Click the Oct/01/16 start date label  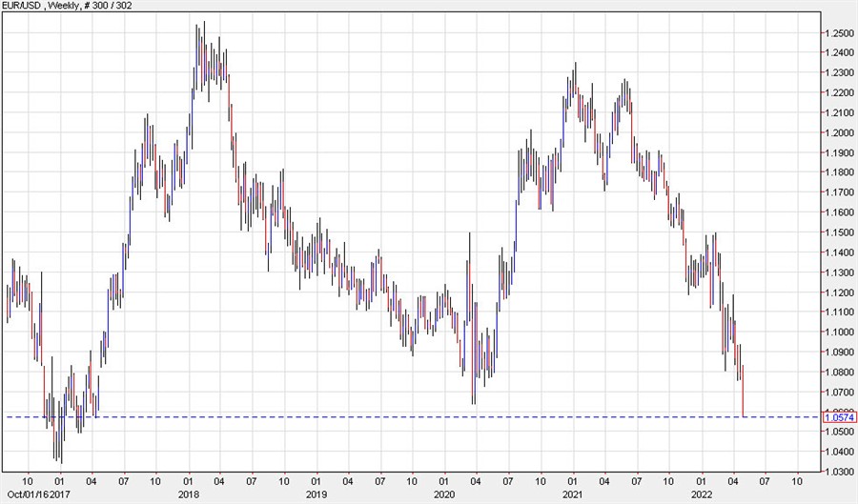[28, 494]
